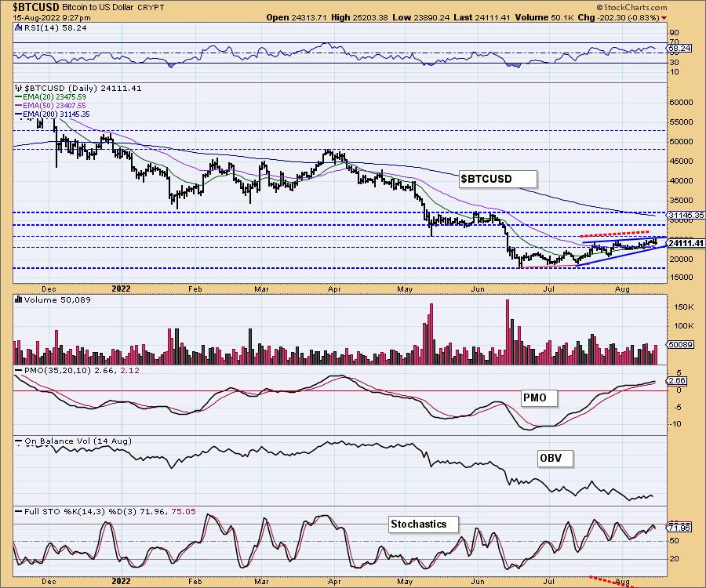
Task: Click the 'Volume 50,089' panel label
Action: [x=57, y=299]
